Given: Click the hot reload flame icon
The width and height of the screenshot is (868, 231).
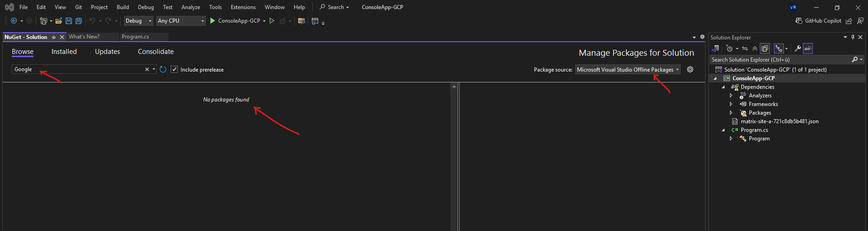Looking at the screenshot, I should 283,21.
